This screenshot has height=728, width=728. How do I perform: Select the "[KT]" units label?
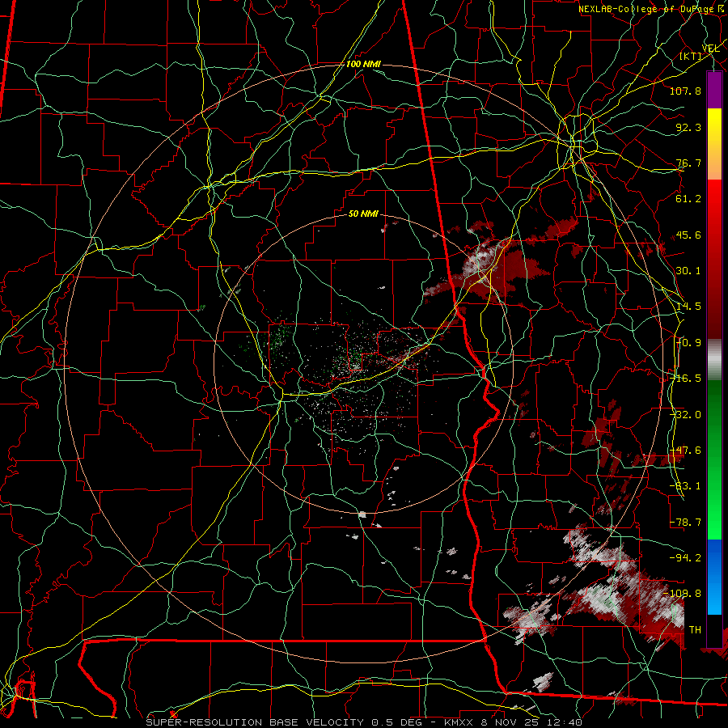[x=691, y=56]
